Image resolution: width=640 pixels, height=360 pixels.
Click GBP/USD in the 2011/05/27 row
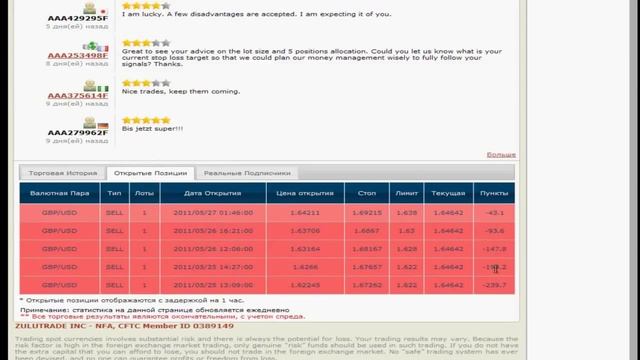60,213
